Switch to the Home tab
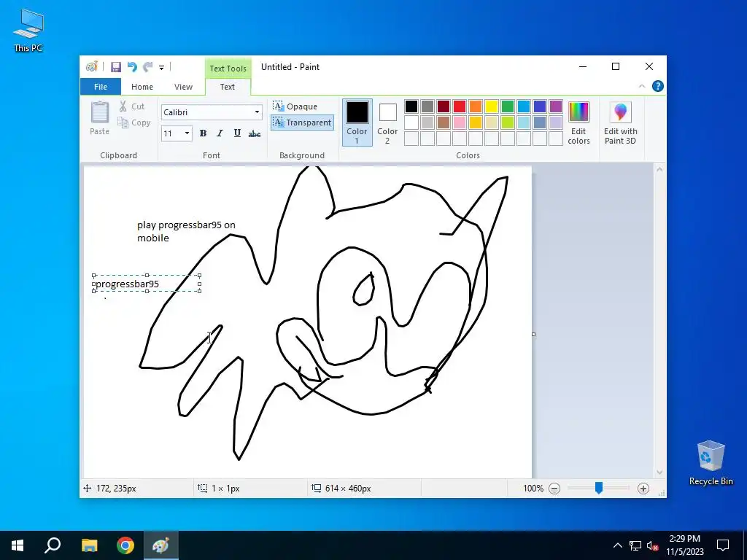Screen dimensions: 747x560 pyautogui.click(x=142, y=87)
